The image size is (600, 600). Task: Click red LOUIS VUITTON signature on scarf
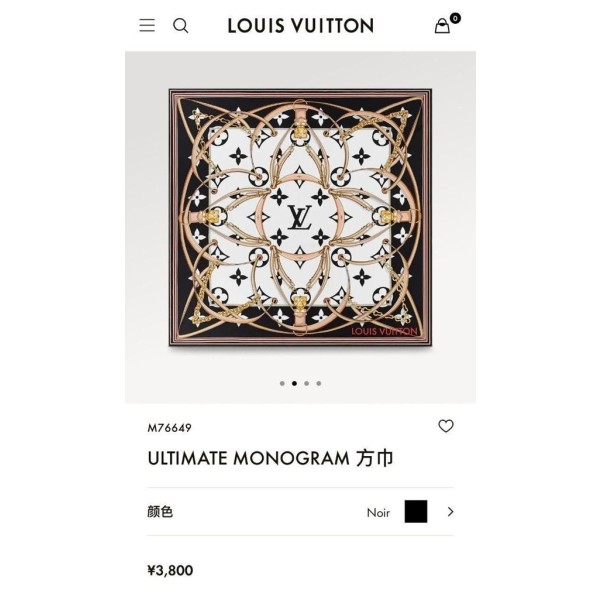[x=384, y=331]
